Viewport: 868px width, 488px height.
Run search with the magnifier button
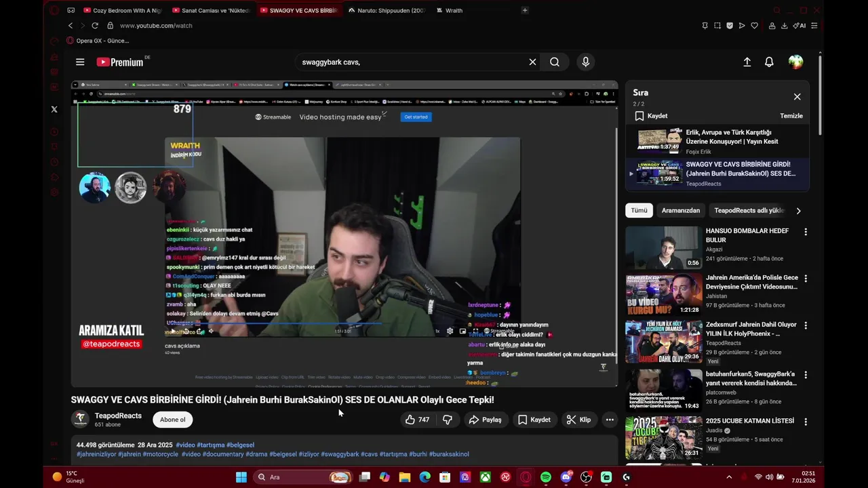pos(555,62)
